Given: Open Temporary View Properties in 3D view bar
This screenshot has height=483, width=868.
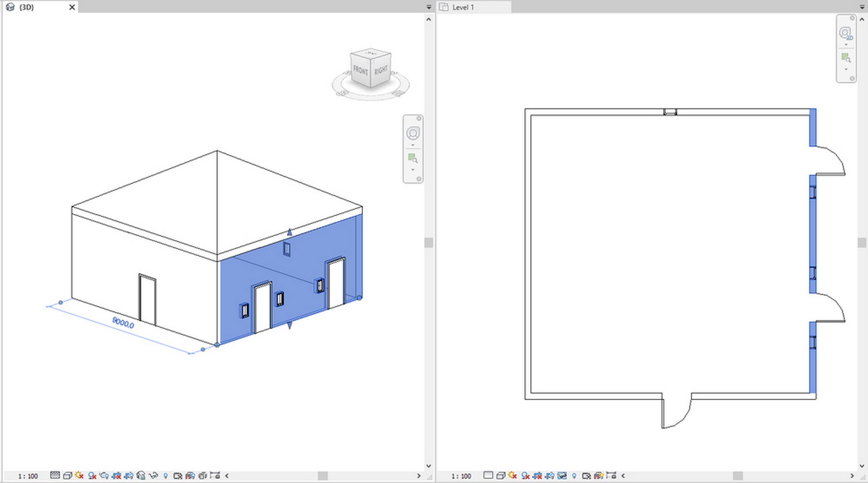Looking at the screenshot, I should pyautogui.click(x=177, y=475).
